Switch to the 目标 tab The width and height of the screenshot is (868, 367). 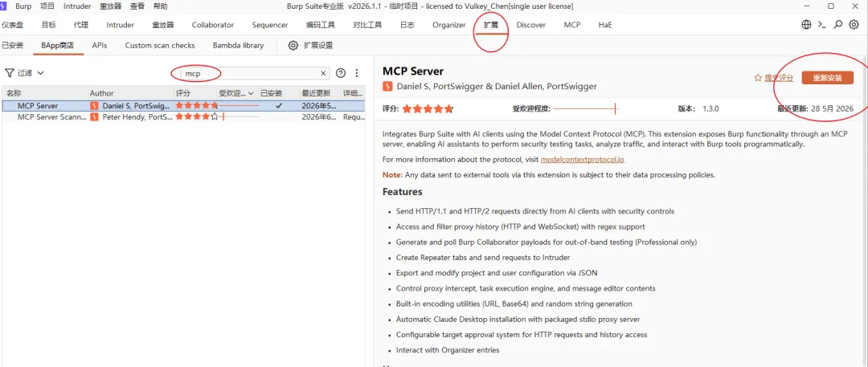(49, 25)
